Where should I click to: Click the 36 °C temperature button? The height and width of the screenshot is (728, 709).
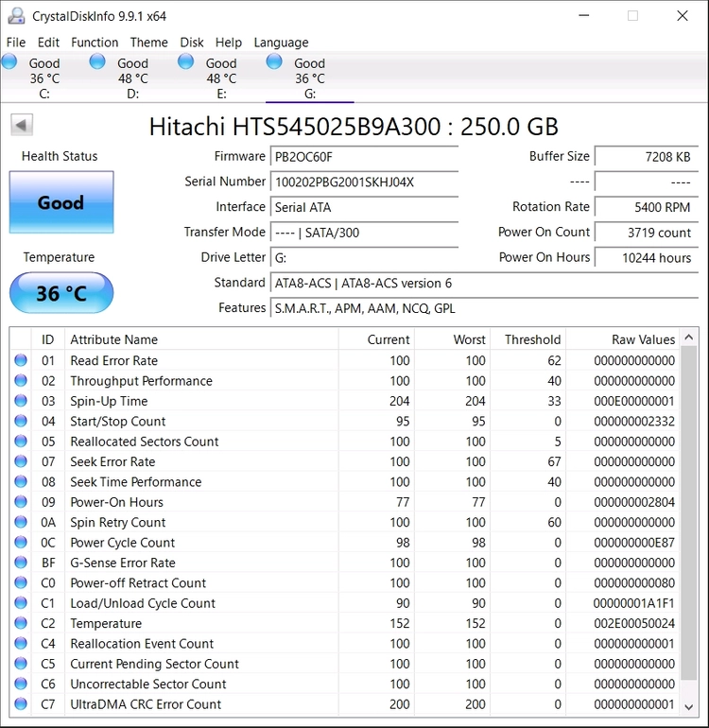61,293
